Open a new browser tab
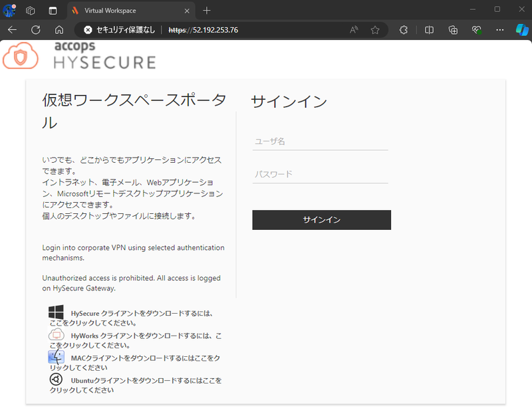The width and height of the screenshot is (532, 416). 206,11
